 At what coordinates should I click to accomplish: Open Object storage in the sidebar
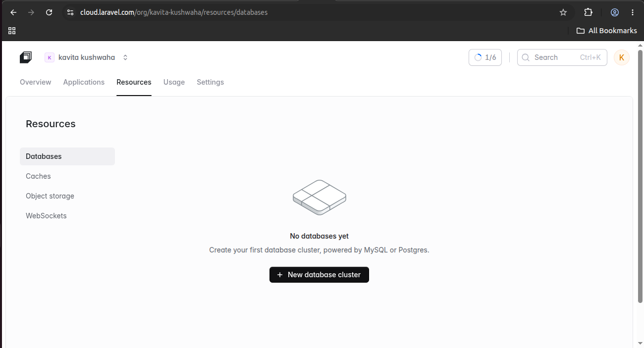67,196
